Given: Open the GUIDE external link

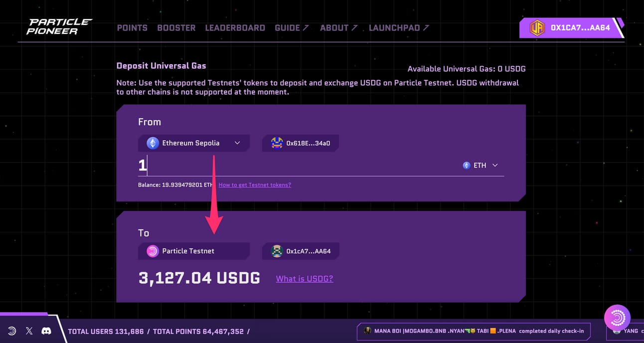Looking at the screenshot, I should (x=292, y=28).
